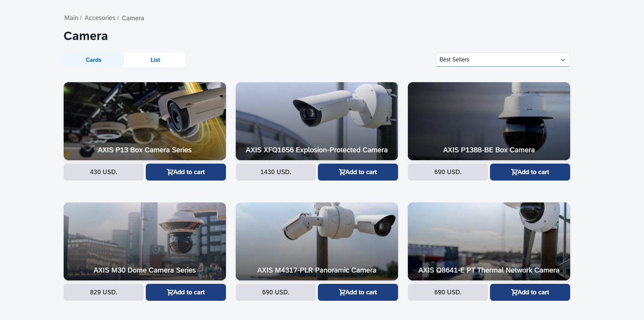Open AXIS XFQ1656 Explosion-Protected Camera image
Image resolution: width=644 pixels, height=320 pixels.
click(x=317, y=121)
